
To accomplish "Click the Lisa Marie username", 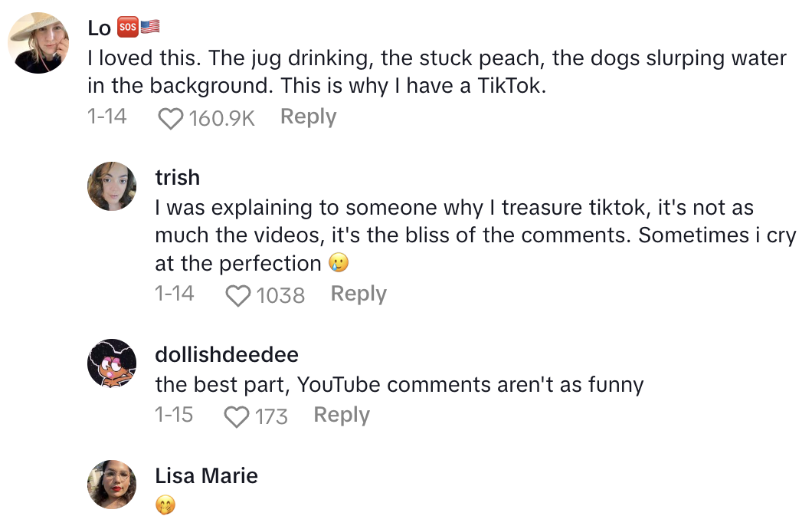I will (206, 476).
